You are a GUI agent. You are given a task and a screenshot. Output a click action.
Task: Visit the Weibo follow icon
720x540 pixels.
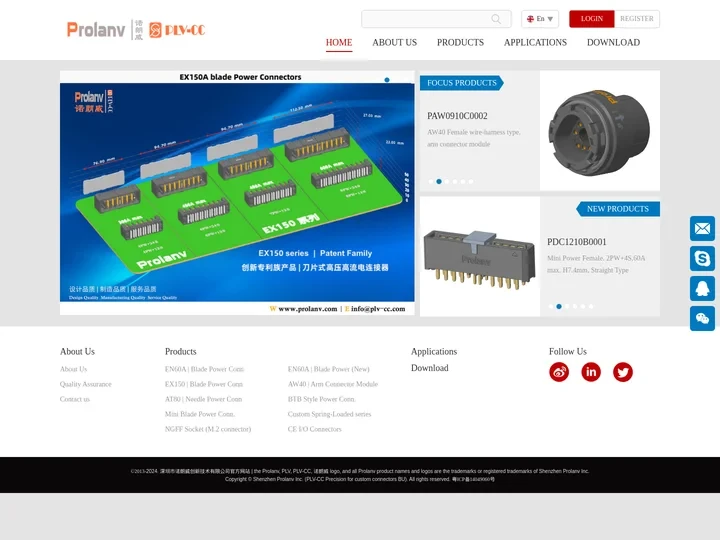[x=559, y=372]
